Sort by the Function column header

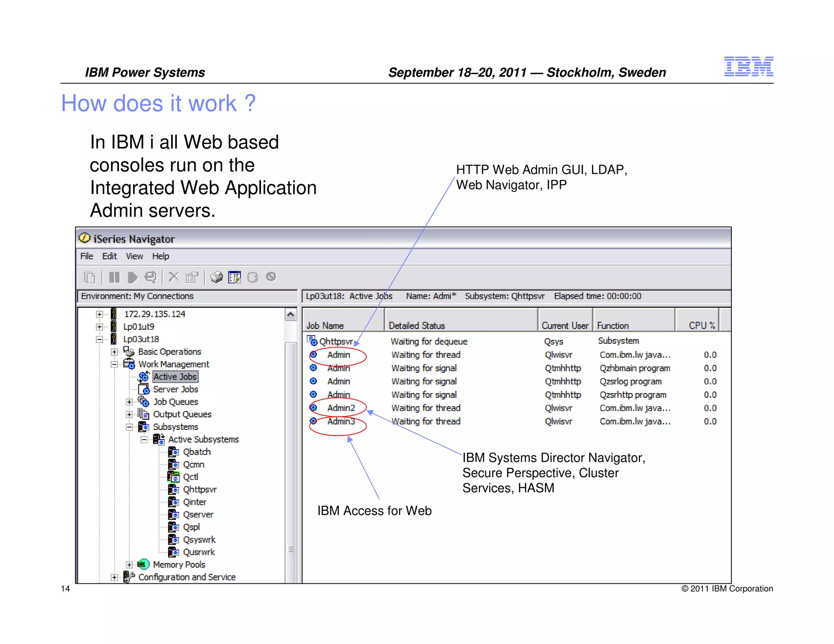tap(634, 320)
